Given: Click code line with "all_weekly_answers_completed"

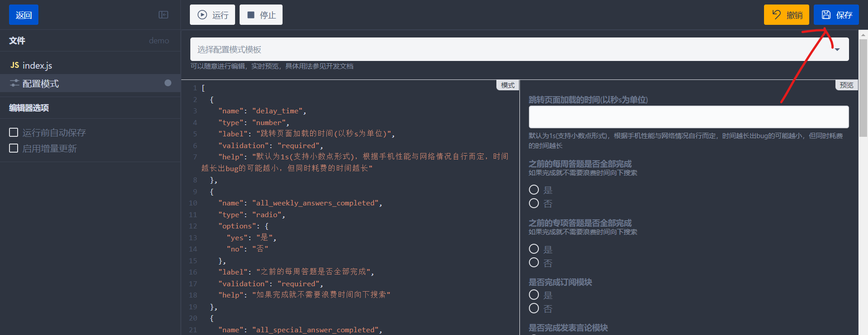Looking at the screenshot, I should coord(300,203).
